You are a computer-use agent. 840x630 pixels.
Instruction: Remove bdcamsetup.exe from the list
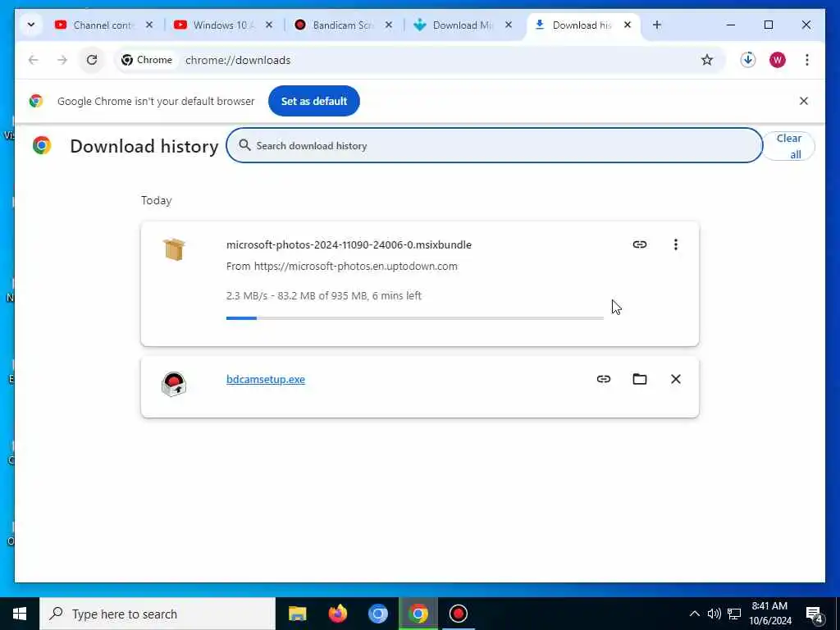click(x=676, y=379)
